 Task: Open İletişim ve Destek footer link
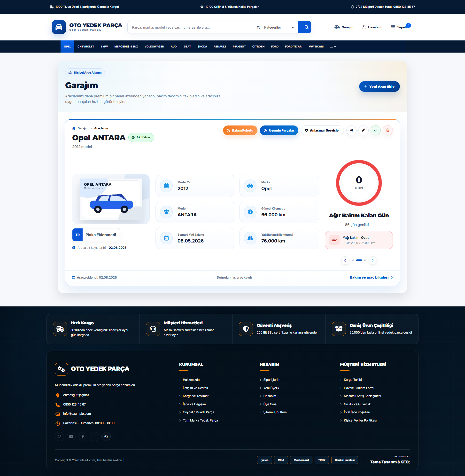click(195, 388)
